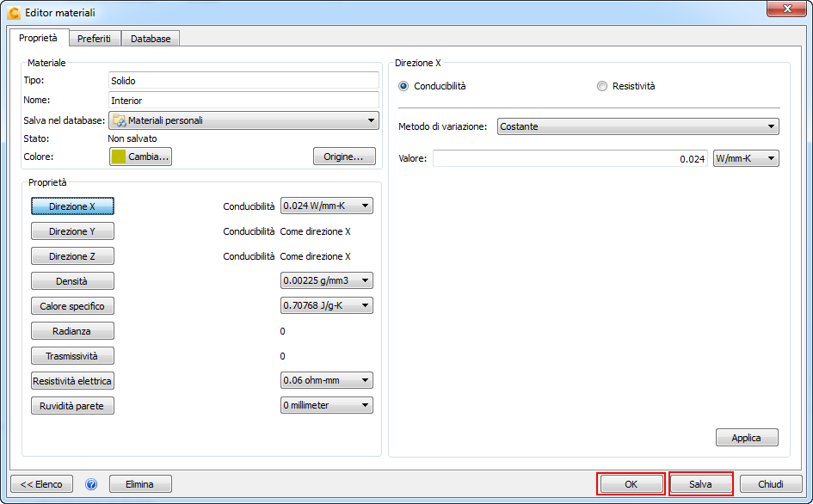Image resolution: width=813 pixels, height=504 pixels.
Task: Click the Come direzione X text for Direzione Y
Action: pos(315,231)
